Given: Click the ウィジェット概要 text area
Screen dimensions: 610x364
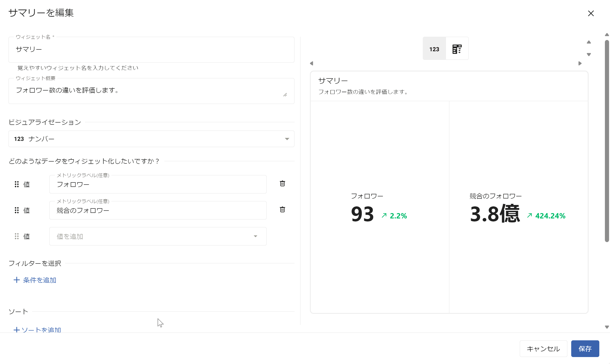Looking at the screenshot, I should coord(151,91).
